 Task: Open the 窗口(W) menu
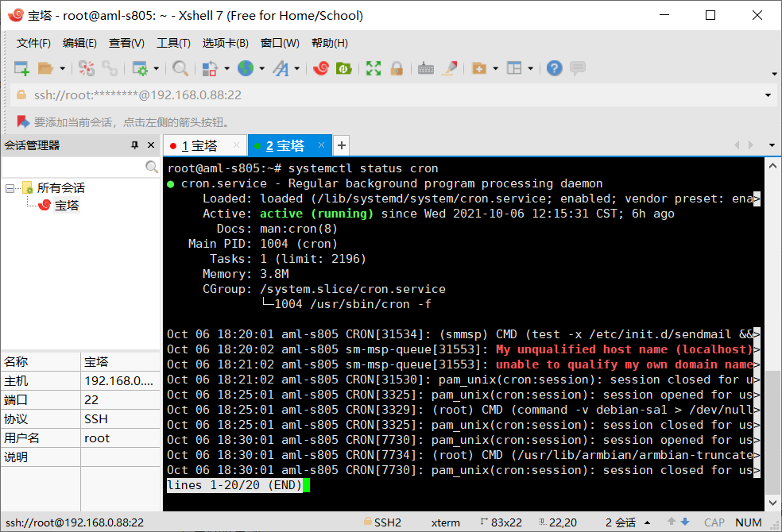tap(280, 44)
